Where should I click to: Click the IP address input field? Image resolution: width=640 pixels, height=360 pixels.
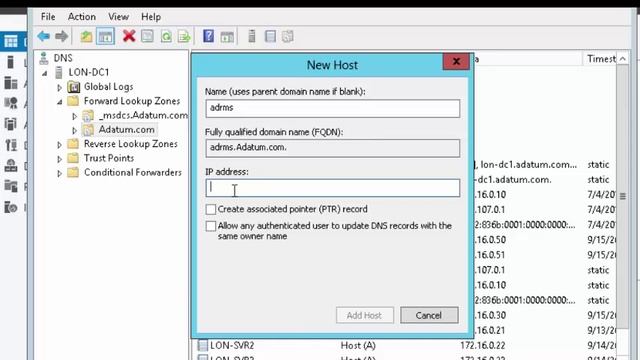332,188
